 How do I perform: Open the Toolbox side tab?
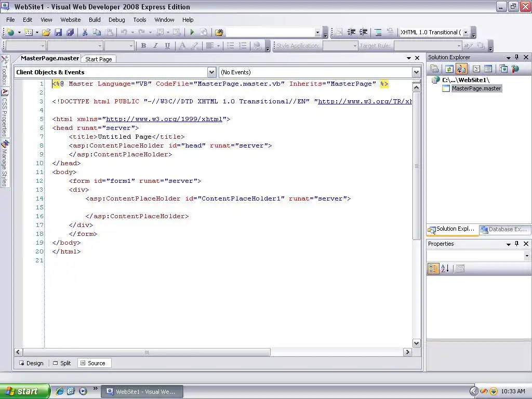5,70
